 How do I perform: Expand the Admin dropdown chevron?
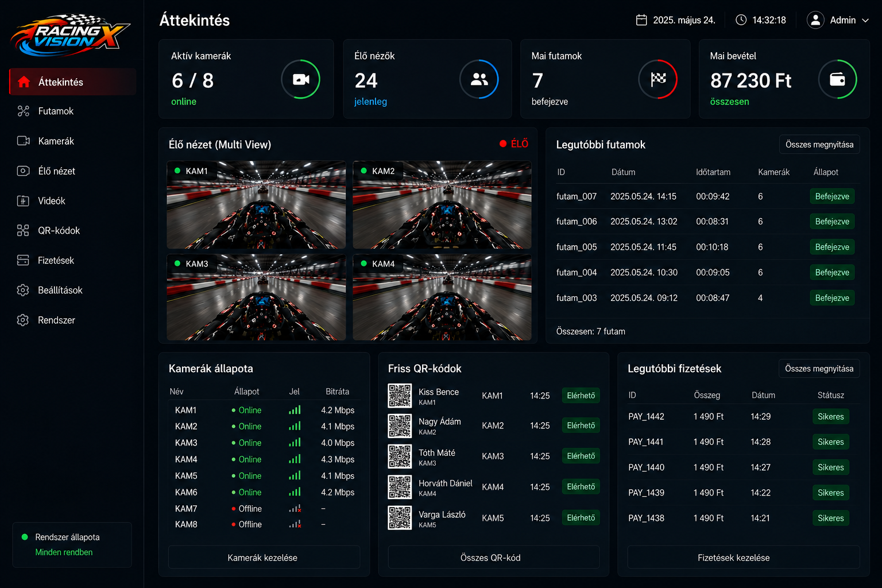click(x=865, y=20)
